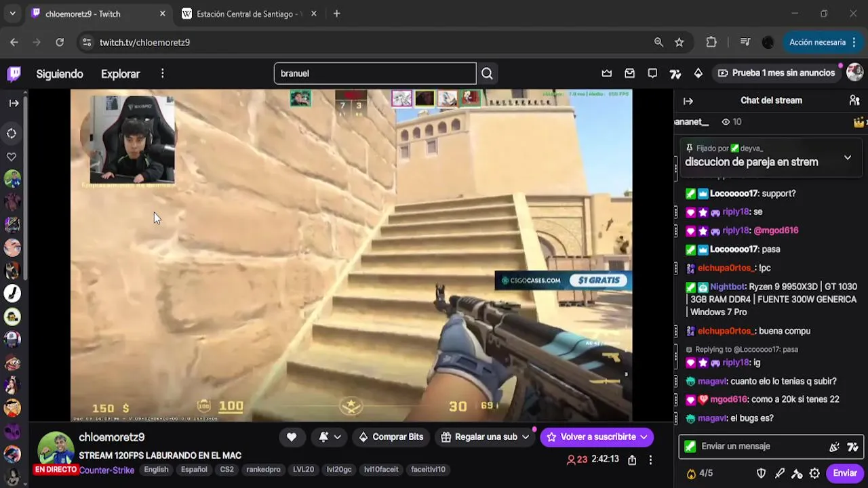Open the Get Bits diamond icon

(x=698, y=73)
